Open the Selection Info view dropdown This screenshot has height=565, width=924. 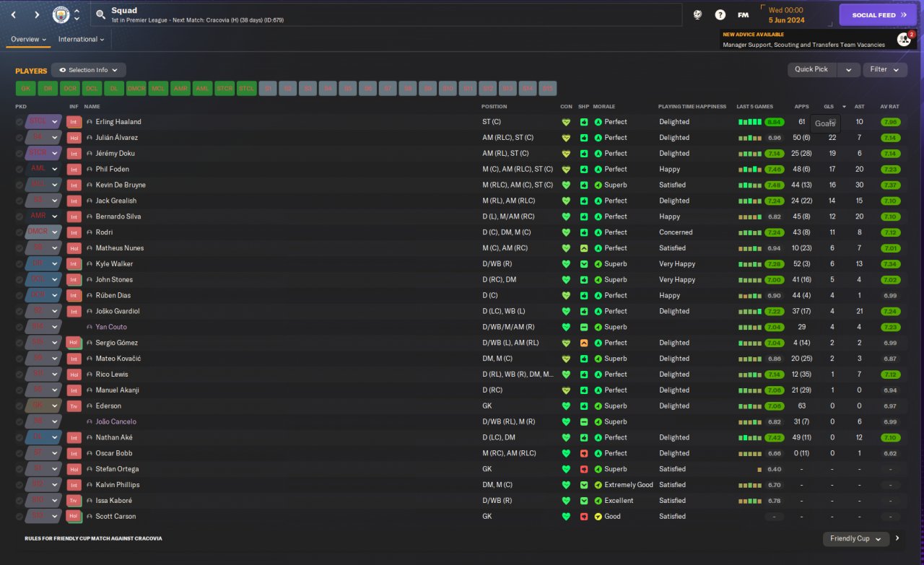(89, 70)
